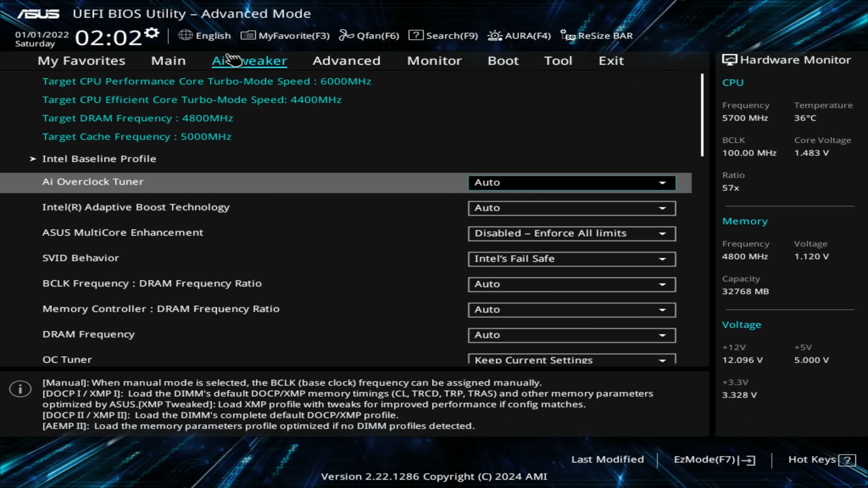The width and height of the screenshot is (868, 488).
Task: Click the Ratio value 57x
Action: [x=730, y=188]
